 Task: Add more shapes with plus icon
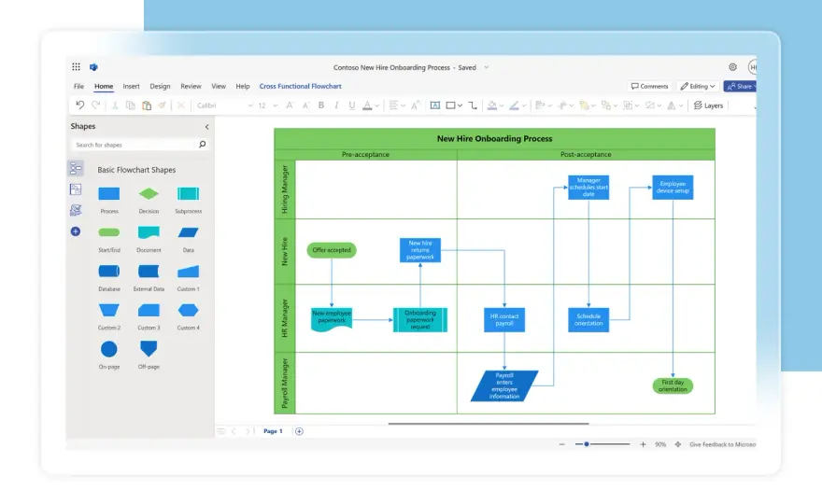(x=76, y=231)
